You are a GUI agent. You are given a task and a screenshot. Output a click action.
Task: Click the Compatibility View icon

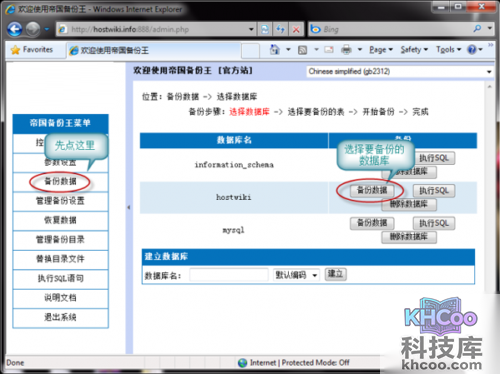click(265, 29)
